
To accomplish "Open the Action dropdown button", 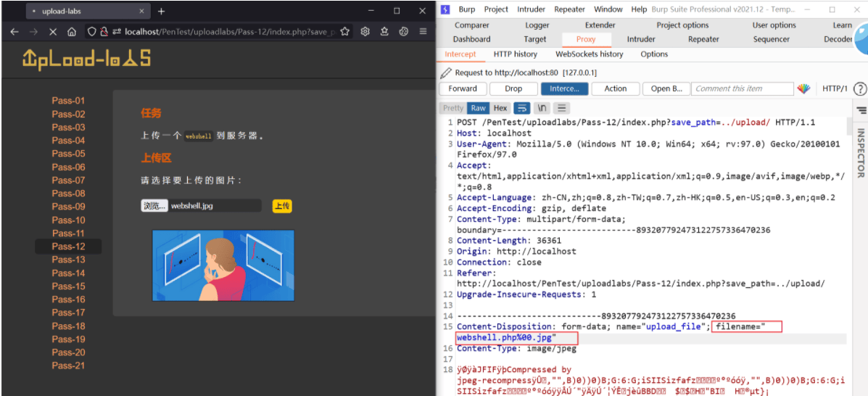I will (616, 88).
